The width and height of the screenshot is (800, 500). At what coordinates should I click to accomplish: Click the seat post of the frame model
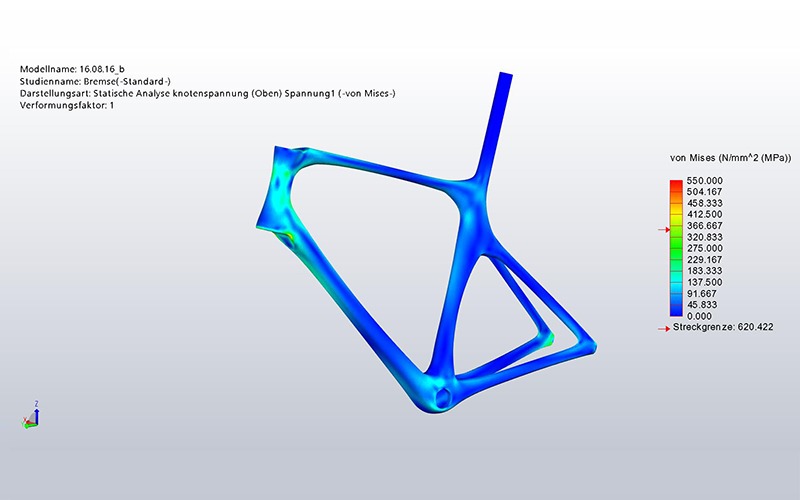494,125
